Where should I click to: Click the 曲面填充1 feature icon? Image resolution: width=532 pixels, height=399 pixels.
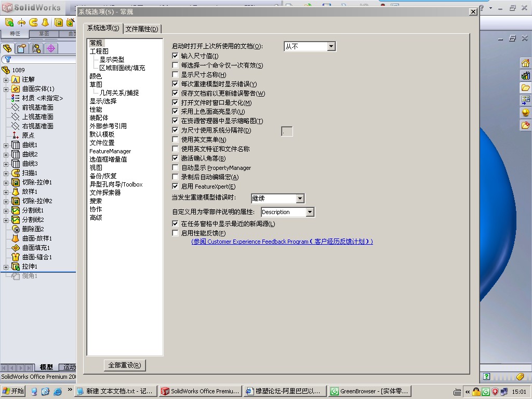pyautogui.click(x=16, y=248)
